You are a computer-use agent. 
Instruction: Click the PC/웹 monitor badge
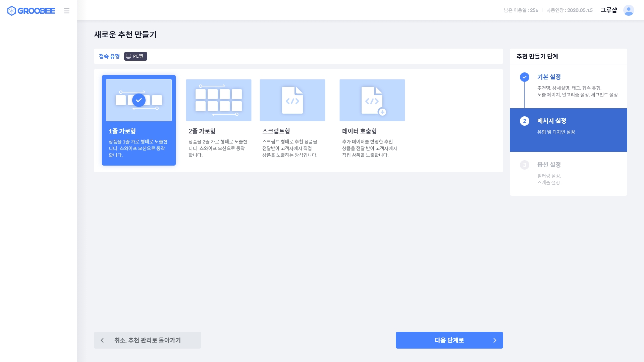tap(136, 56)
